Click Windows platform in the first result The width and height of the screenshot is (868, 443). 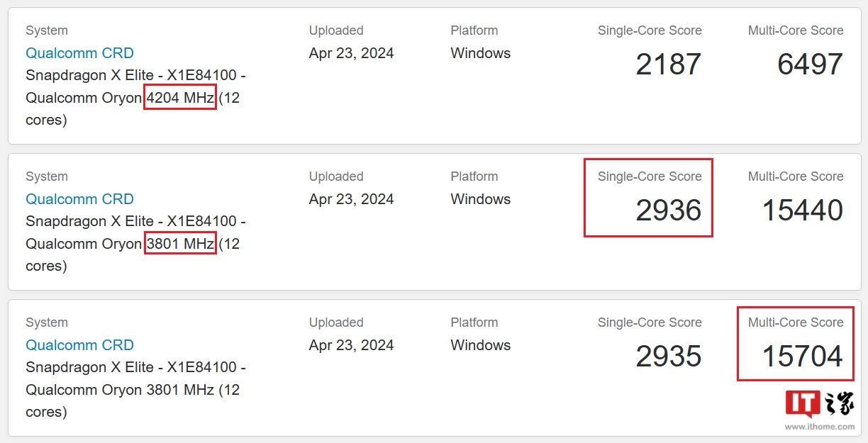point(480,53)
